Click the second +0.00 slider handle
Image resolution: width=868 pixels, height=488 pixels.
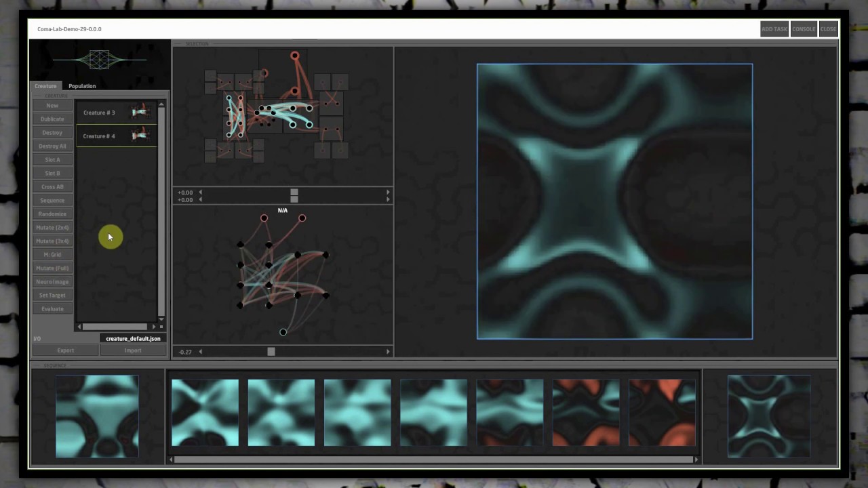pos(294,199)
